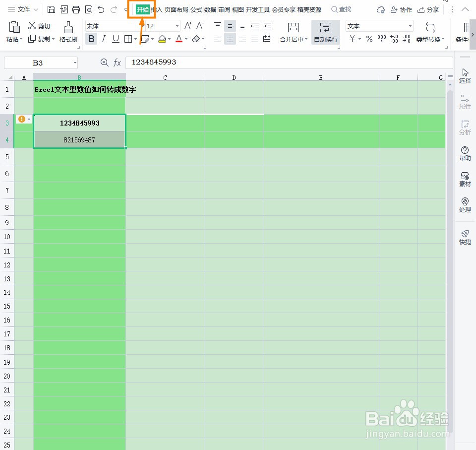Click the cloud sync status icon
476x450 pixels.
pos(381,10)
